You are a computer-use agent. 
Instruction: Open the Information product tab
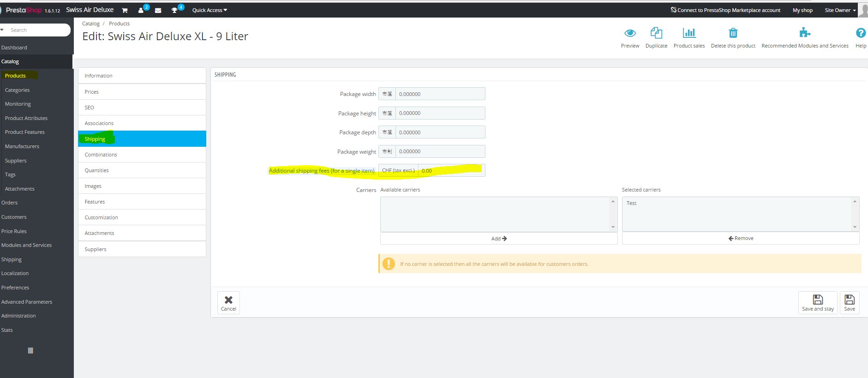(142, 76)
